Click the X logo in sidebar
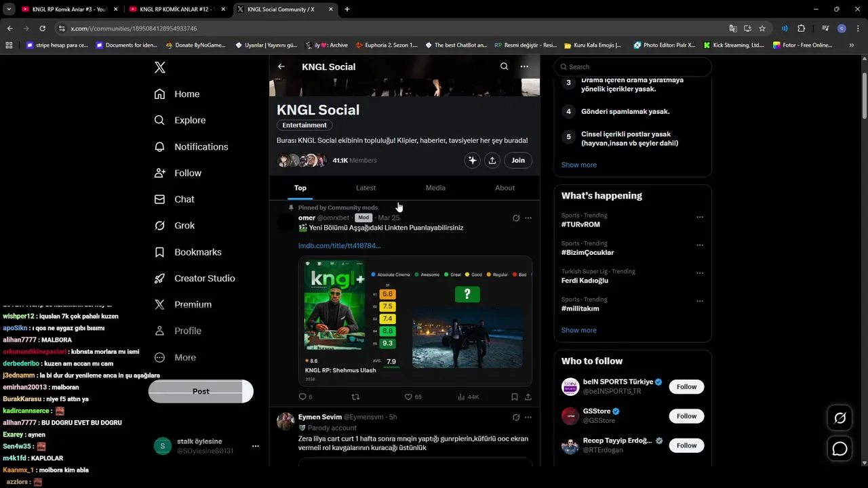 [x=160, y=67]
